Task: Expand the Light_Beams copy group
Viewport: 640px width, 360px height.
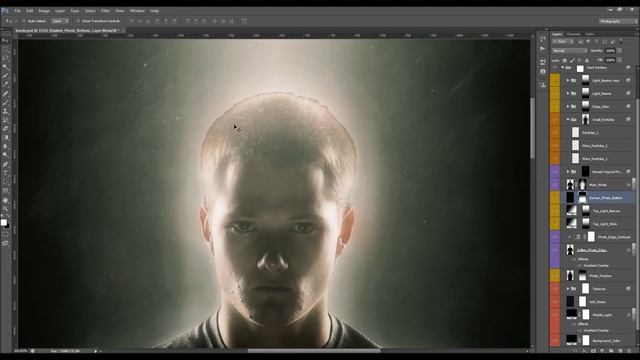Action: coord(568,80)
